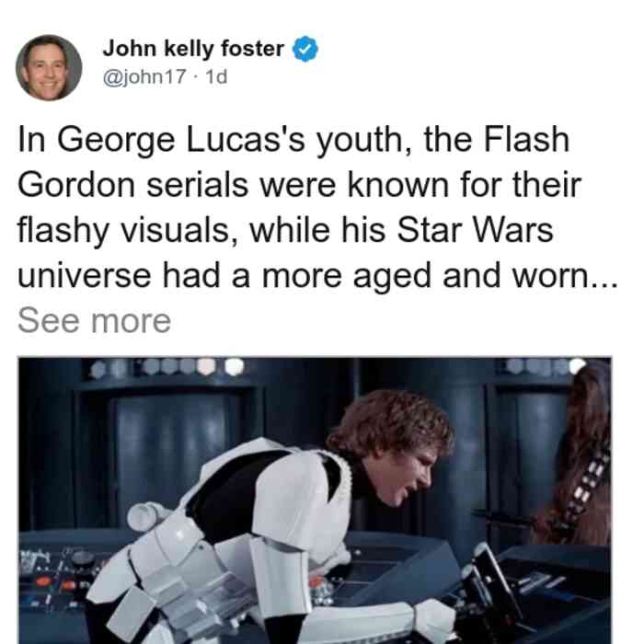
Task: Click the word "universe" in the post
Action: pos(85,276)
